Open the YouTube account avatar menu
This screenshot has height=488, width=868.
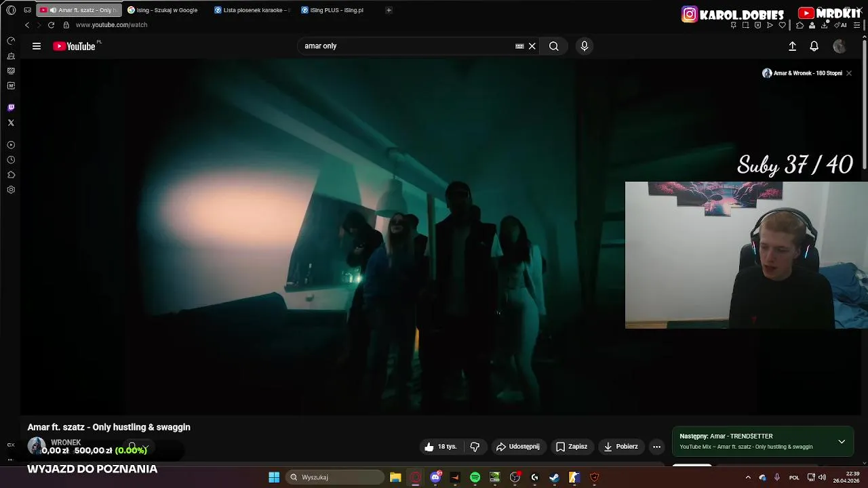(840, 46)
